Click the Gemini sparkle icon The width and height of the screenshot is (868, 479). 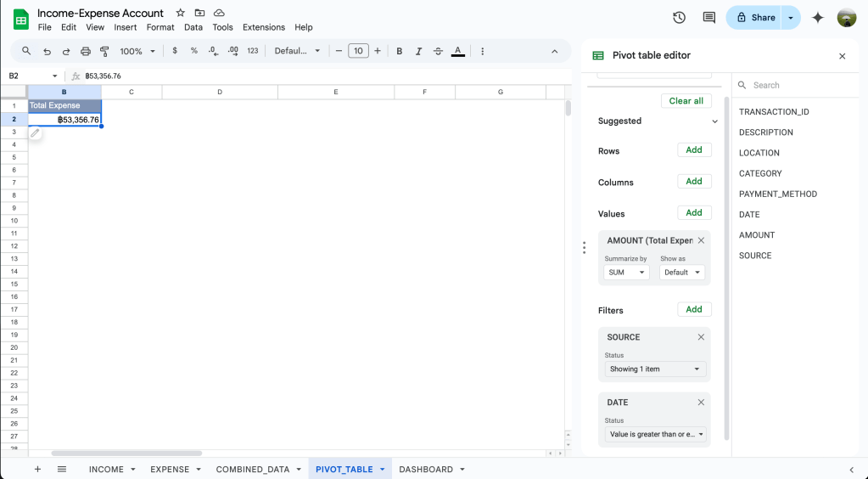pyautogui.click(x=818, y=18)
